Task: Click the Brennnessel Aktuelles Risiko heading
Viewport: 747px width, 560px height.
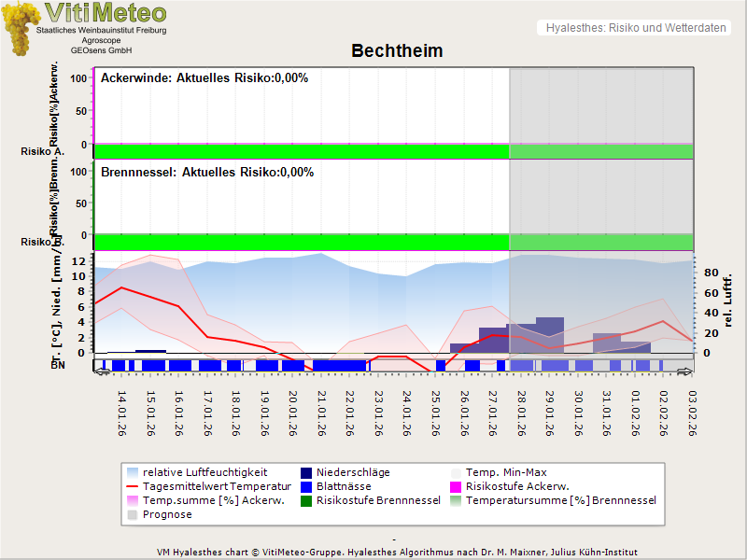Action: 207,173
